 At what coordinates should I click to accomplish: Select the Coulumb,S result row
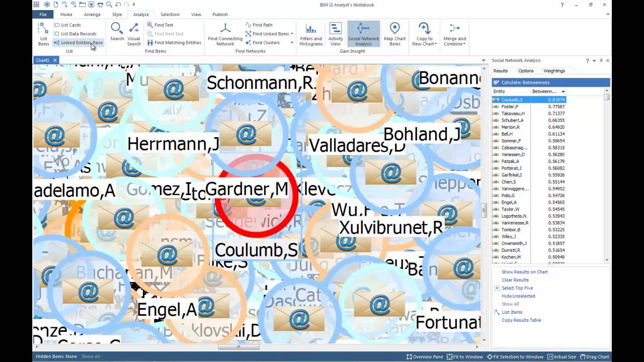click(529, 100)
